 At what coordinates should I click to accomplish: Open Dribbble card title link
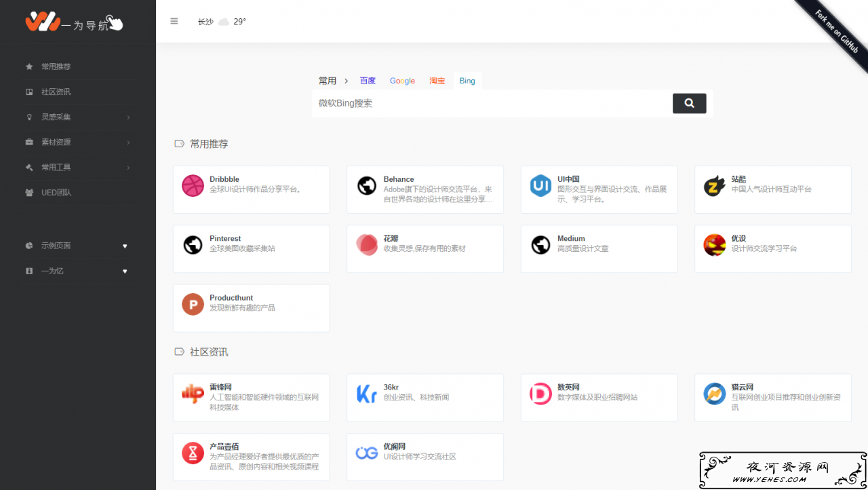click(x=224, y=179)
